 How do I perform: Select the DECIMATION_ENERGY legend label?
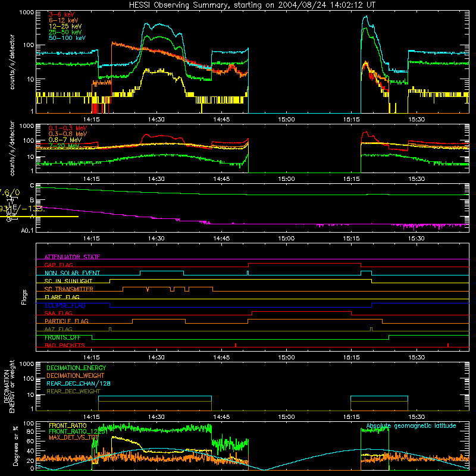tap(76, 368)
